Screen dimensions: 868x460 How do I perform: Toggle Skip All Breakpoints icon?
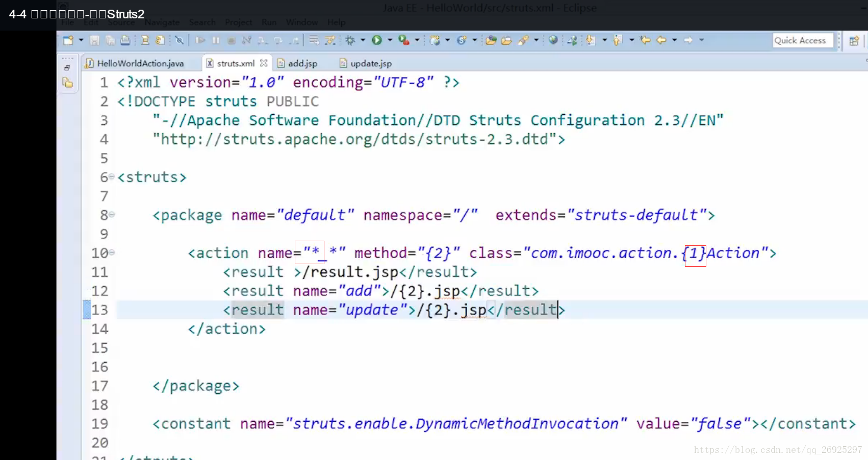tap(179, 40)
